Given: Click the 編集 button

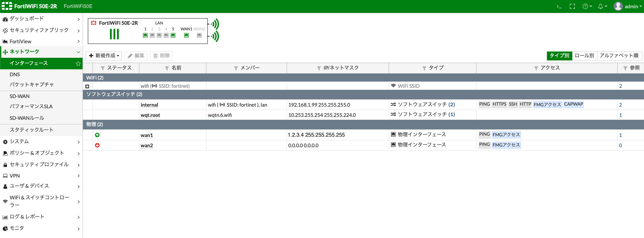Looking at the screenshot, I should click(136, 56).
